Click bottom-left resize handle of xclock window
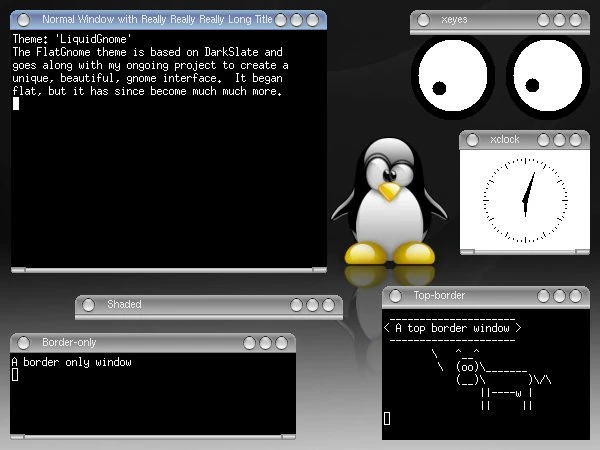The width and height of the screenshot is (600, 450). click(467, 252)
